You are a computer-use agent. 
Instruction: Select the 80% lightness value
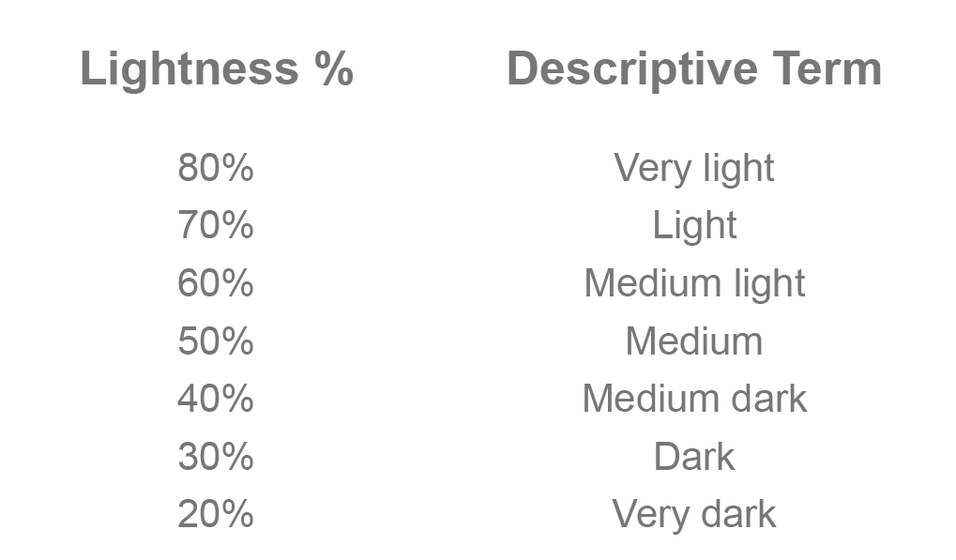click(216, 168)
